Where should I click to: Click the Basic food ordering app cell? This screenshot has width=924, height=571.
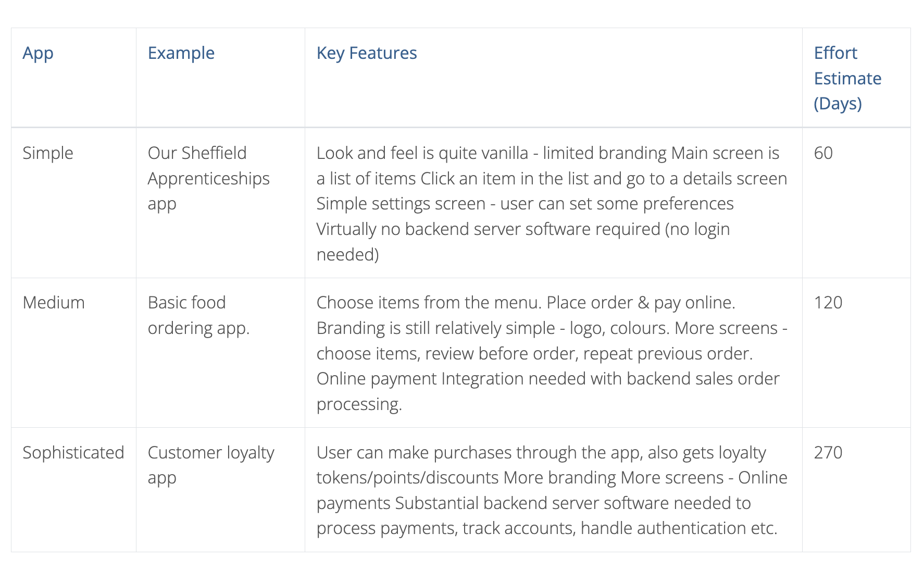click(x=198, y=315)
